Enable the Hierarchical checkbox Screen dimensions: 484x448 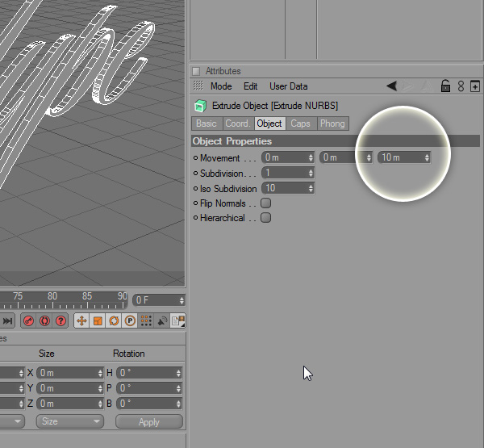coord(265,218)
